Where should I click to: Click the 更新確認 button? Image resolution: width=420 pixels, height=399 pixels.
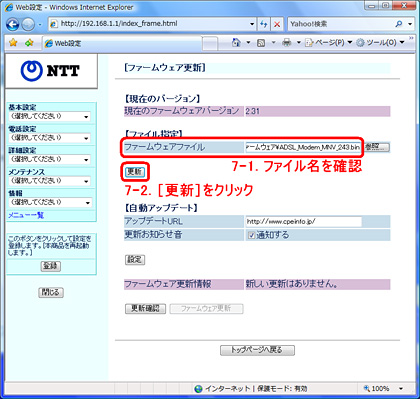145,309
